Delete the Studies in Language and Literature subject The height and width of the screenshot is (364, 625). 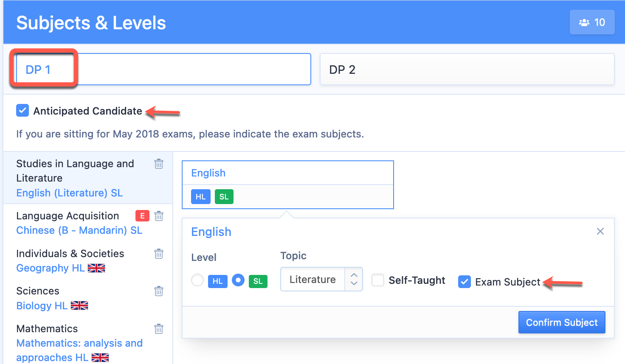click(x=159, y=164)
